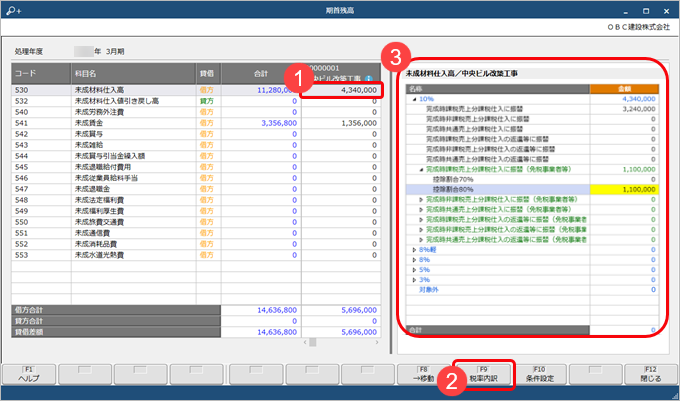Select row 544 未成賞与引当金繰入額
The image size is (680, 401).
point(196,156)
